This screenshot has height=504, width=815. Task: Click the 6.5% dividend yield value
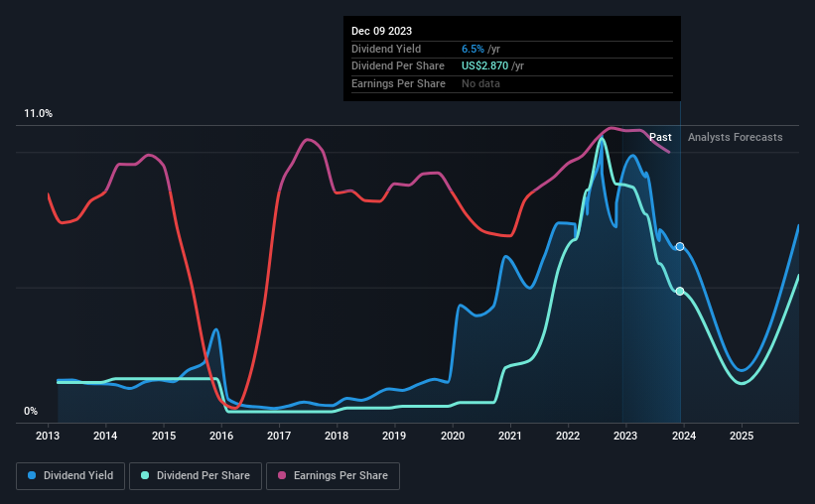(473, 49)
